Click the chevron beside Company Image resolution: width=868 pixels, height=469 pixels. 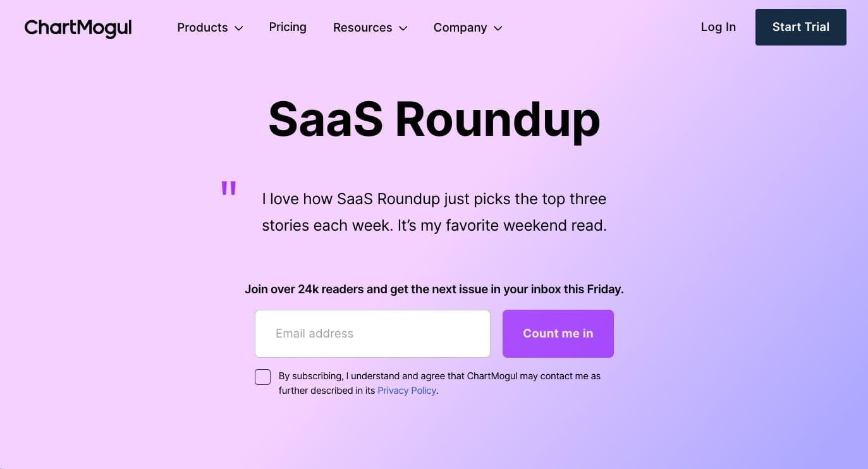click(x=498, y=28)
